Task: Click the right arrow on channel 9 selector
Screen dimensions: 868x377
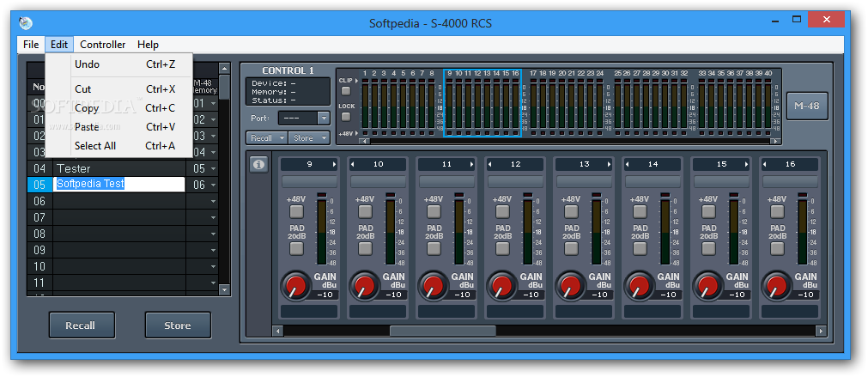Action: pos(334,164)
